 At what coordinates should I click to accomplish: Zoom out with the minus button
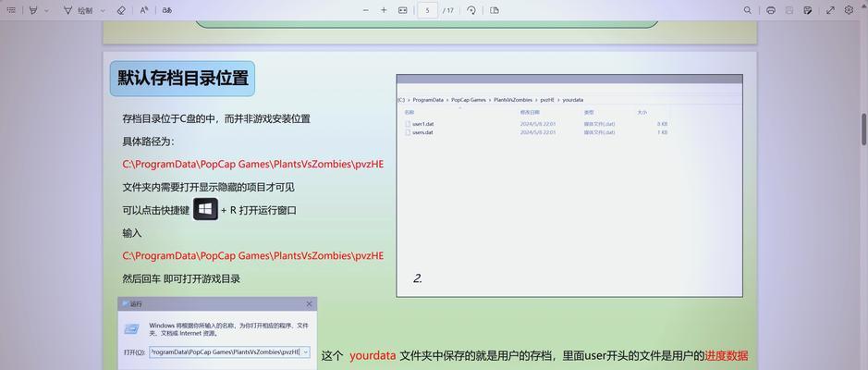365,10
